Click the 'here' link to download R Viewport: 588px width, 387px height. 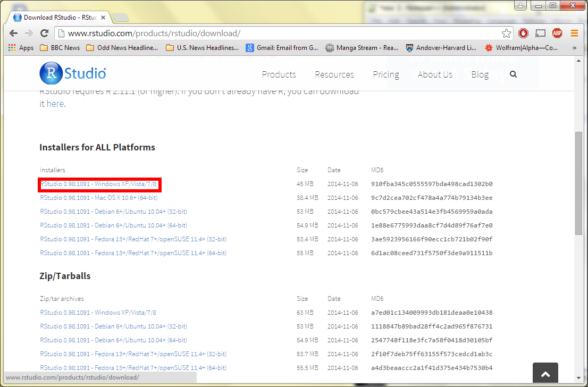[x=55, y=104]
